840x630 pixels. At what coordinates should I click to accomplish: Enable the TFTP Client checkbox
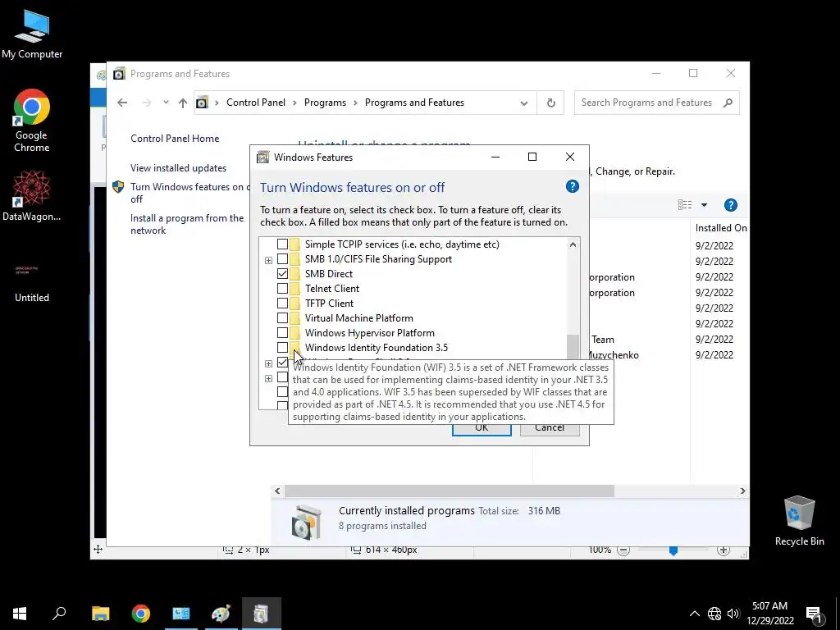pyautogui.click(x=282, y=304)
